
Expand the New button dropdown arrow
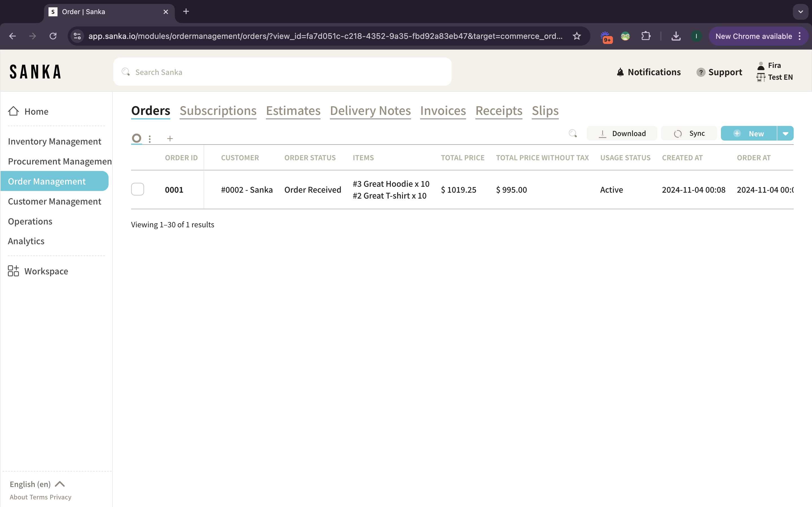coord(785,134)
